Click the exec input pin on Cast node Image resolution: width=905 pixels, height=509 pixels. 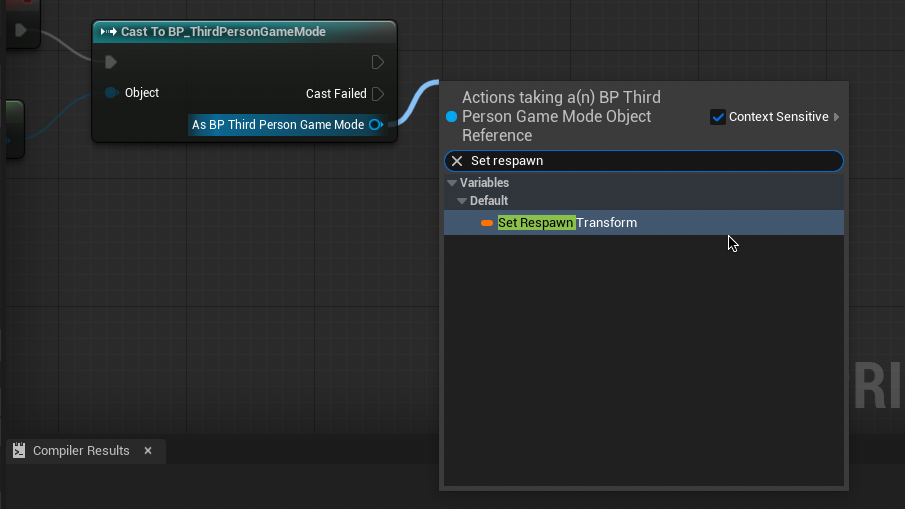coord(111,62)
